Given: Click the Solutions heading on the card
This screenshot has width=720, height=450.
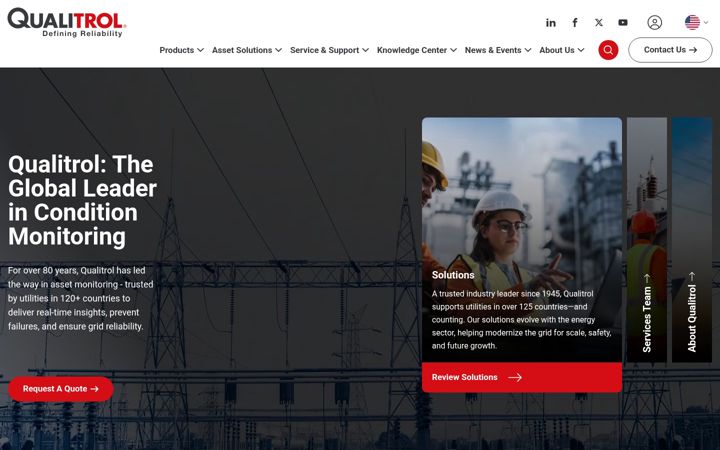Looking at the screenshot, I should [453, 275].
